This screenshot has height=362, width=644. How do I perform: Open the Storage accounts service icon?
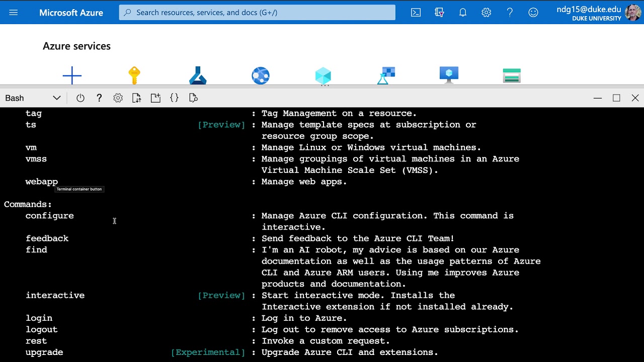(512, 75)
